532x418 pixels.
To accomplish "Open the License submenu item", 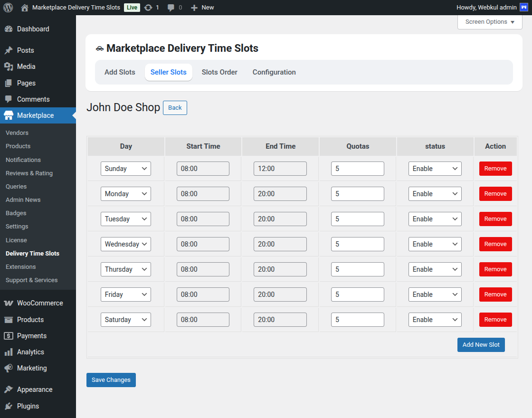I will 16,240.
